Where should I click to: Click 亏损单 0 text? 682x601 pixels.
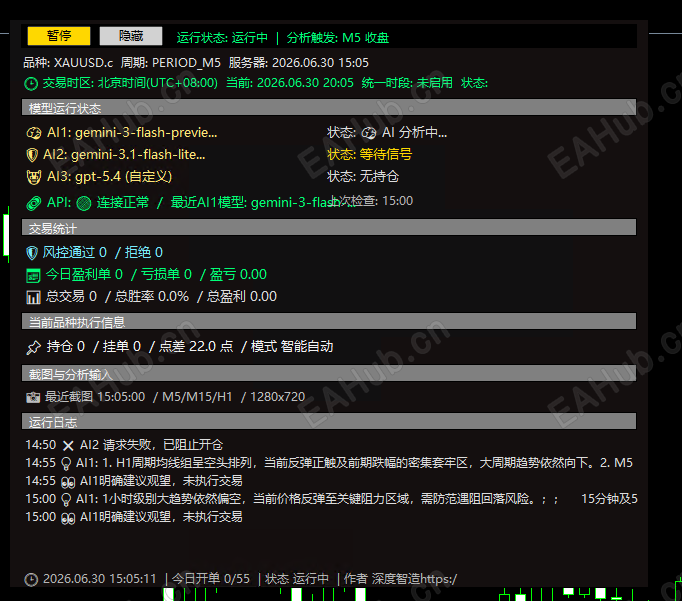coord(166,275)
